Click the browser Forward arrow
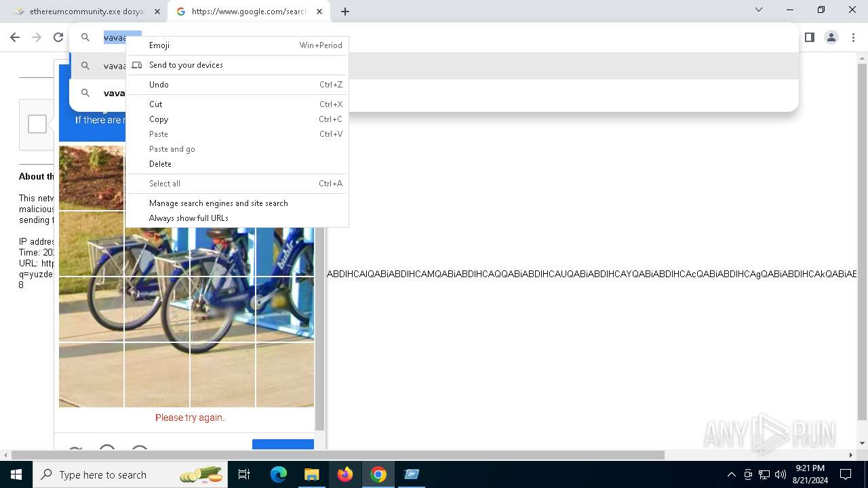The height and width of the screenshot is (488, 868). (x=37, y=37)
